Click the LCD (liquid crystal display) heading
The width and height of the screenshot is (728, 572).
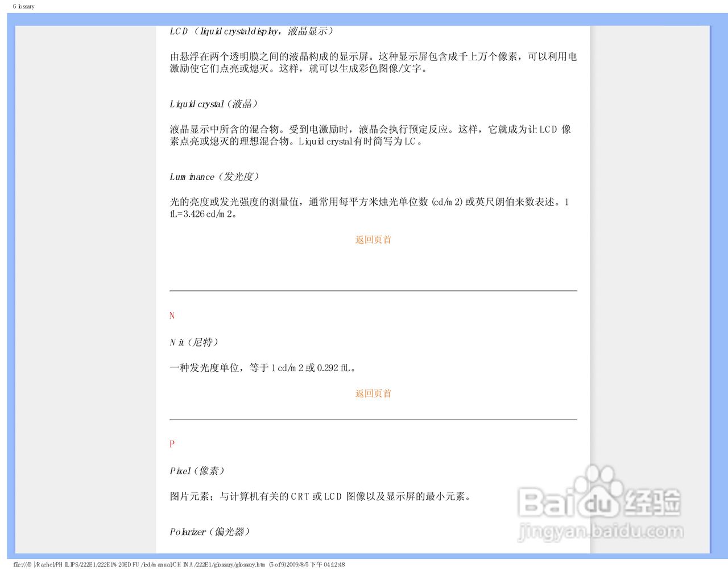tap(252, 31)
